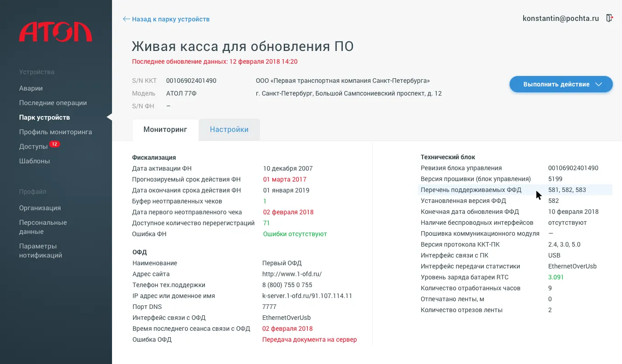Click the activation date 10 декабря 2007
This screenshot has height=364, width=622.
coord(288,168)
